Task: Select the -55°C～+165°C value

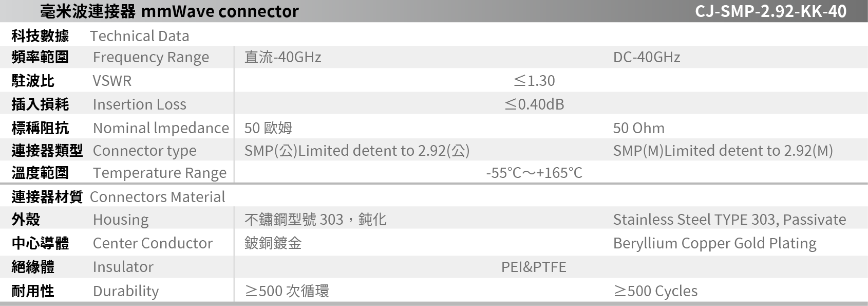Action: pos(534,173)
